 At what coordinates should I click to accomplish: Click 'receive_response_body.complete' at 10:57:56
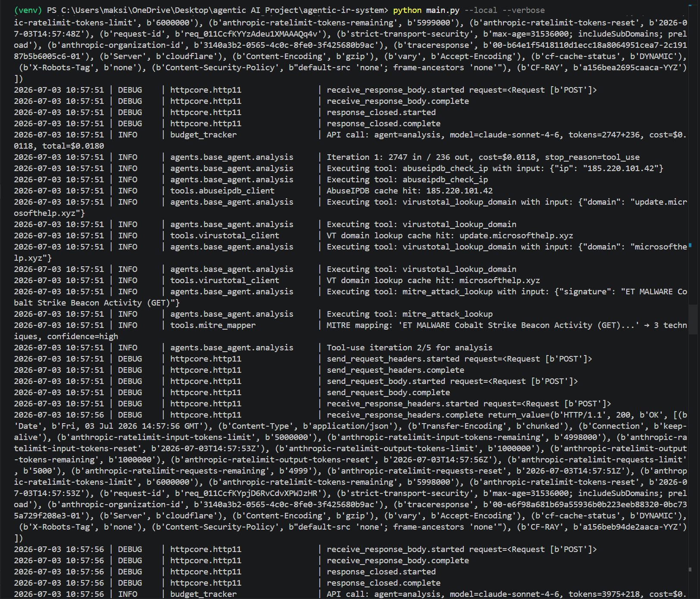point(398,561)
